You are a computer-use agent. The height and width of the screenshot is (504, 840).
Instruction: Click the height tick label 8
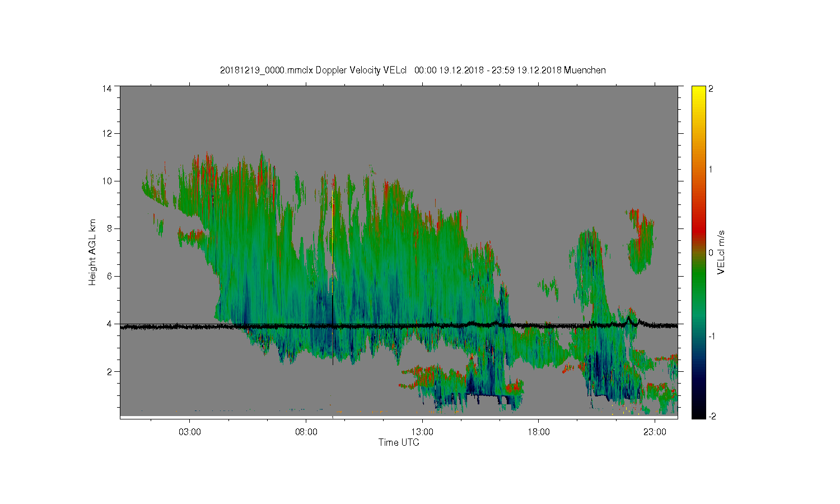tap(109, 228)
